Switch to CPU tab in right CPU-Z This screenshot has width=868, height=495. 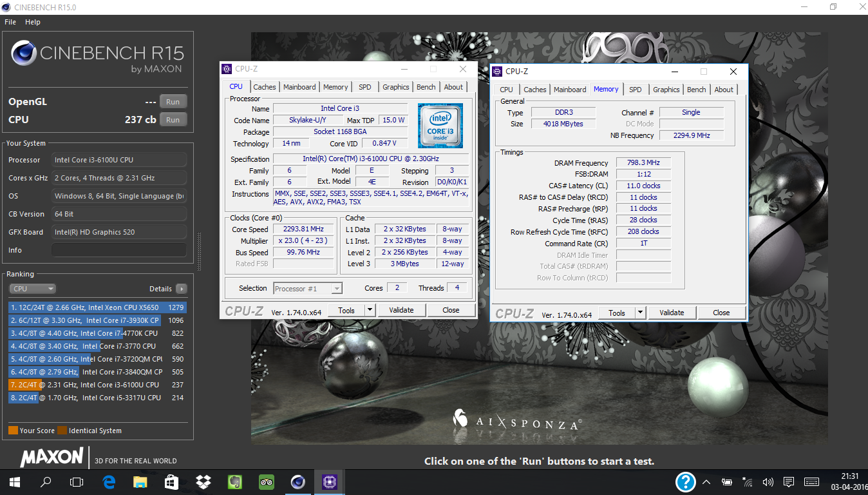coord(507,90)
